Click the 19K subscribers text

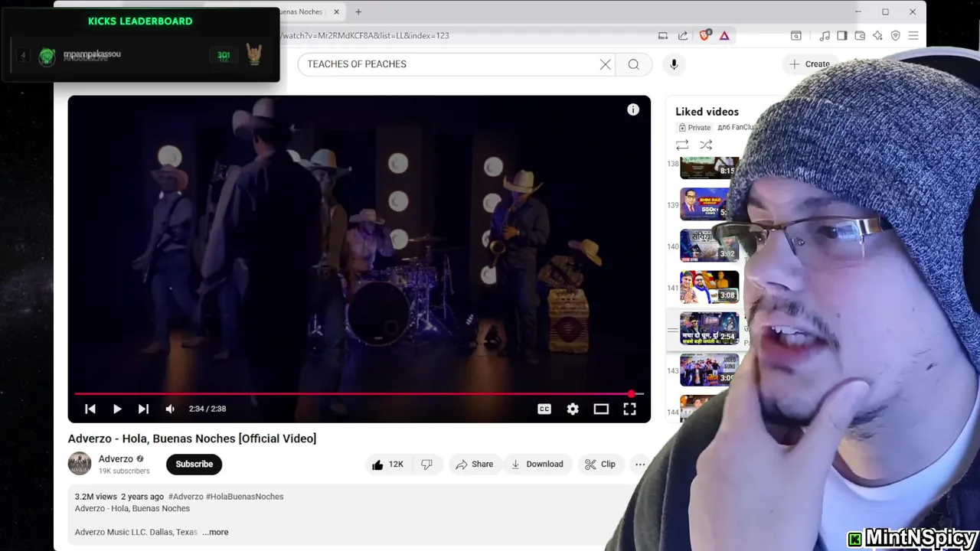click(124, 471)
